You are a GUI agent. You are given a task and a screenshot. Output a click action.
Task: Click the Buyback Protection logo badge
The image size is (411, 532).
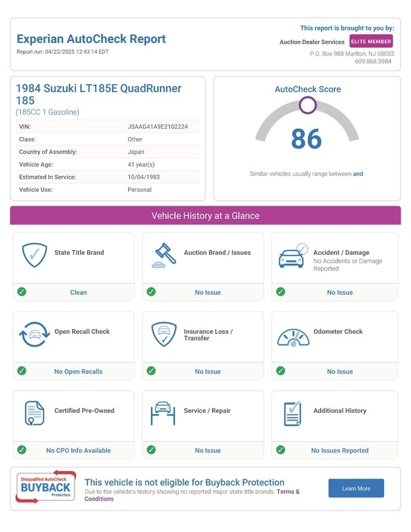tap(46, 487)
